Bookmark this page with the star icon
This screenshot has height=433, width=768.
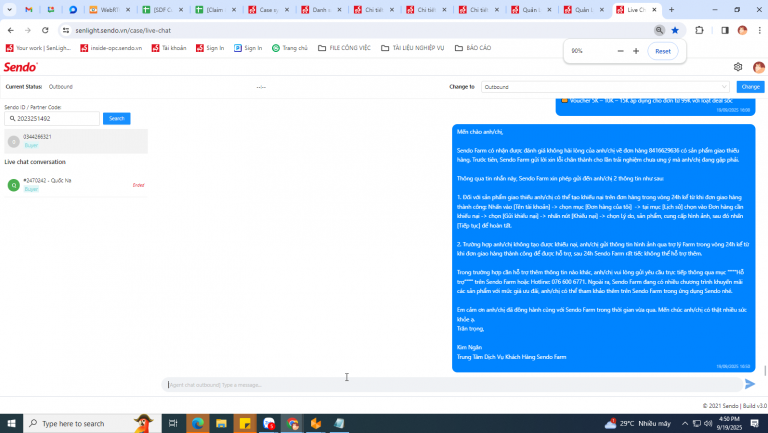(x=675, y=30)
